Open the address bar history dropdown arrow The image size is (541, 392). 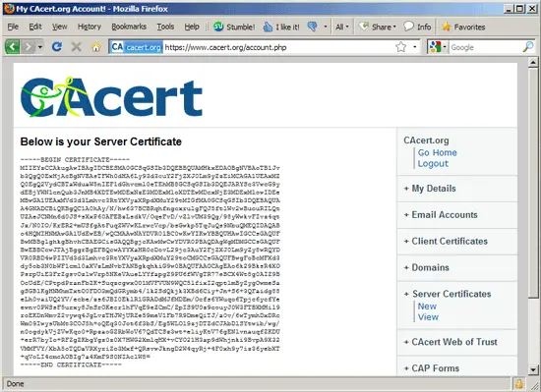pyautogui.click(x=415, y=47)
